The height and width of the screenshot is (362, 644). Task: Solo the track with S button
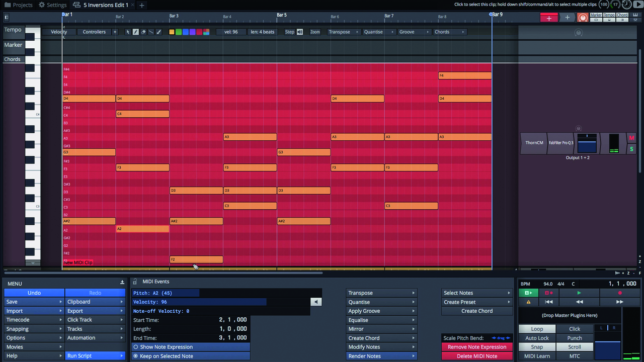tap(631, 149)
